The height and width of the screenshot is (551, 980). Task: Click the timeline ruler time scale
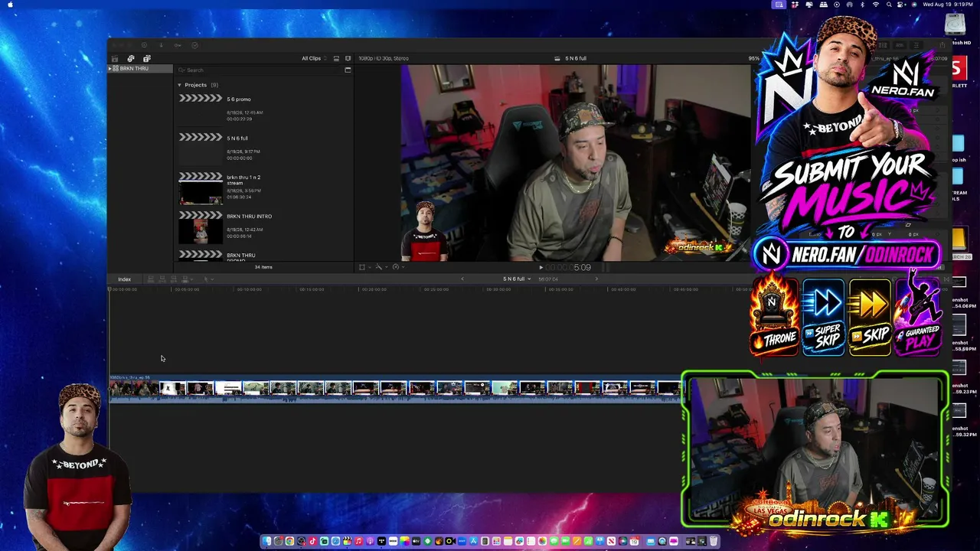(429, 289)
